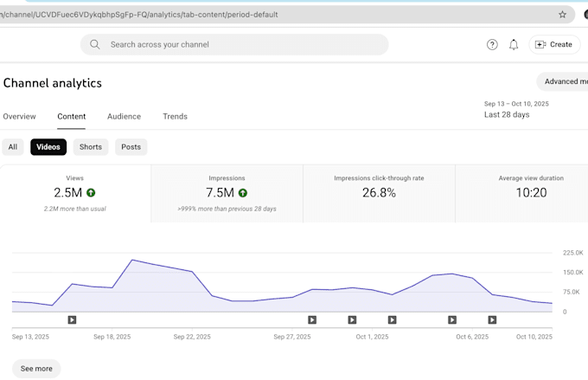The image size is (588, 380).
Task: Bookmark this page with the star icon
Action: [562, 15]
